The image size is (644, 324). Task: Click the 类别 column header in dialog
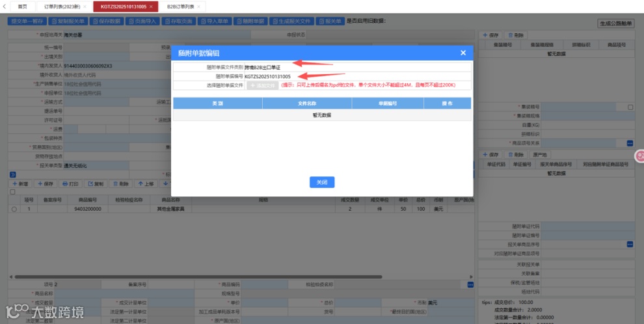click(x=218, y=103)
